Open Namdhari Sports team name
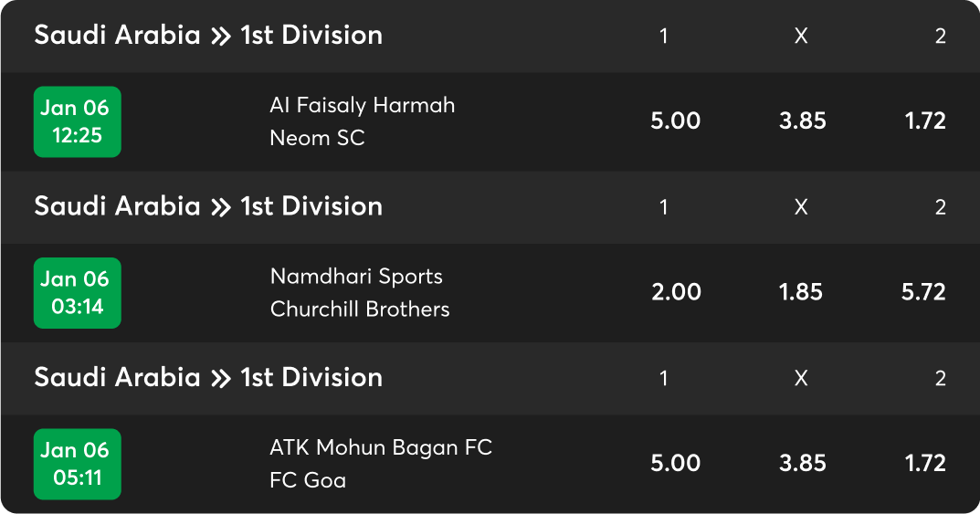Screen dimensions: 980x514 (356, 277)
